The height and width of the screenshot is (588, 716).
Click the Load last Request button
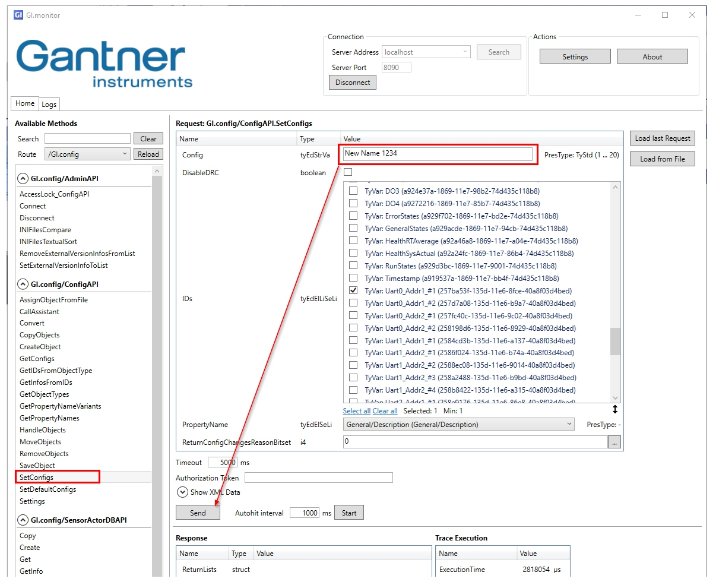coord(661,138)
